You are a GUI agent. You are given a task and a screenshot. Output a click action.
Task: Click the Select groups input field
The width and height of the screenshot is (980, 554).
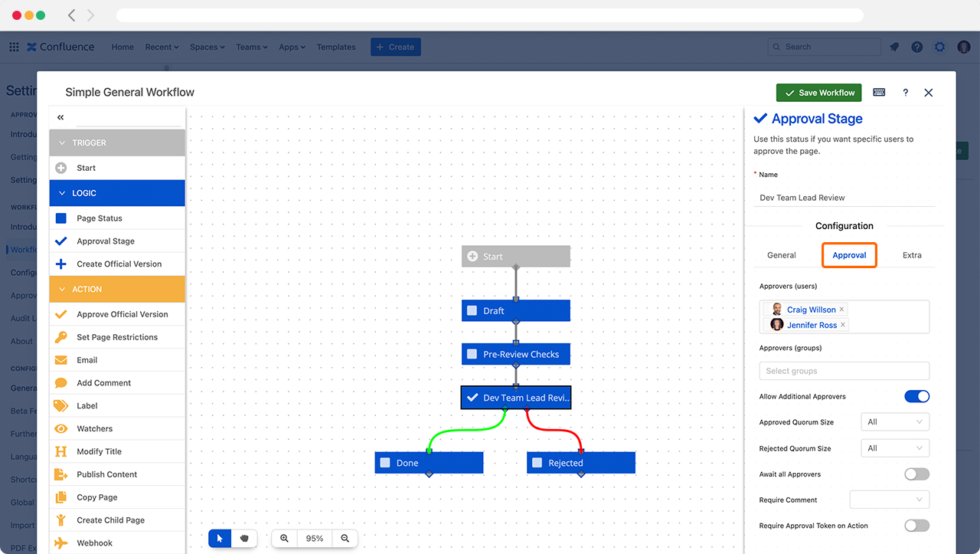click(844, 371)
